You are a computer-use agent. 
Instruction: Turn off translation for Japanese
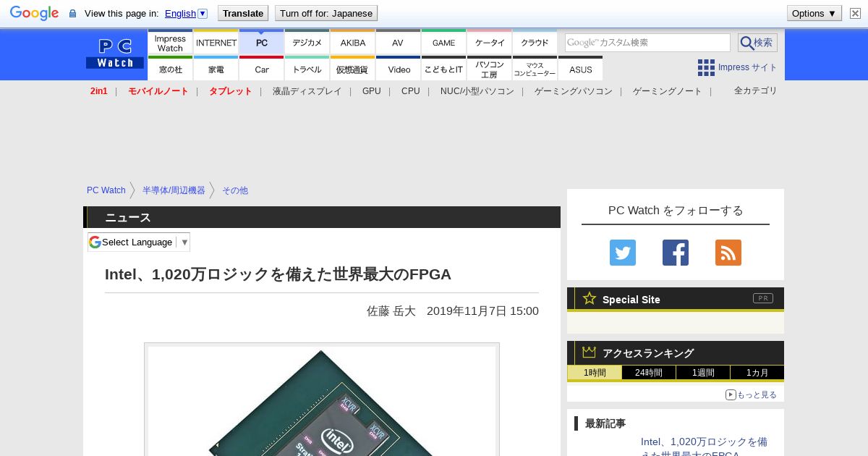click(326, 13)
